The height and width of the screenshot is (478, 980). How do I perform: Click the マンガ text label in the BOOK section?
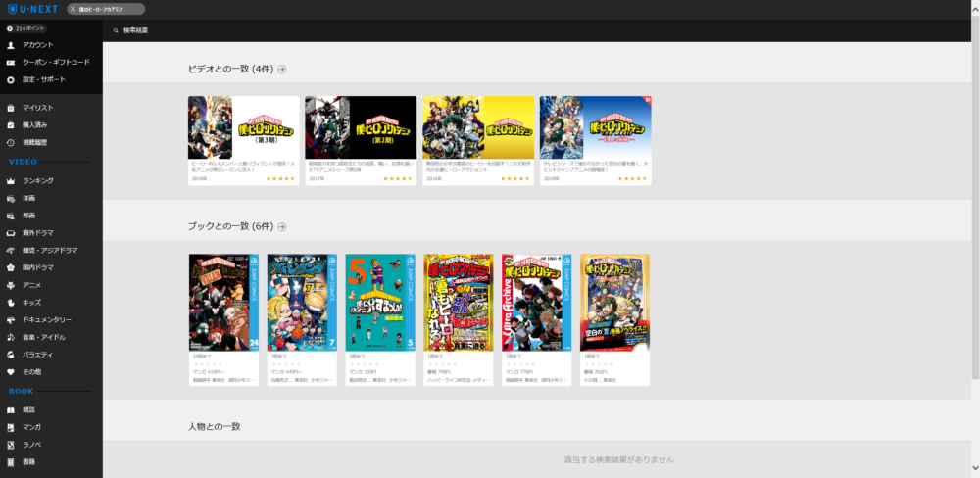coord(32,427)
